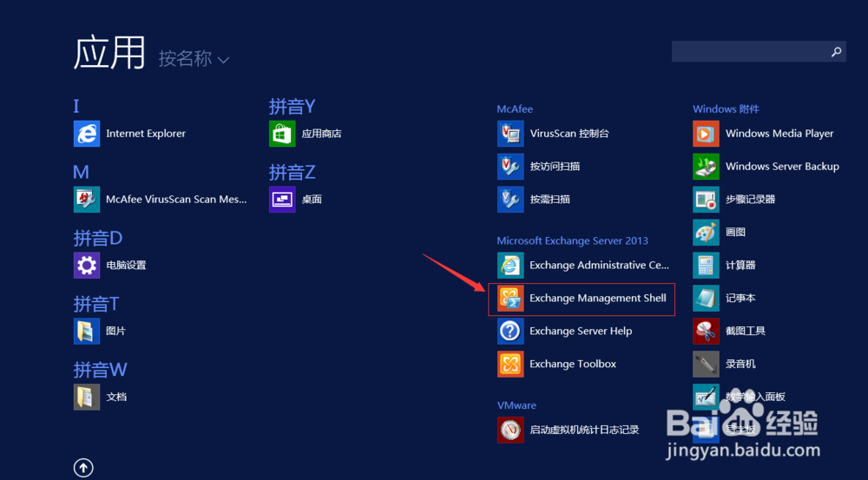Viewport: 868px width, 480px height.
Task: Start 按访问扫描 icon
Action: coord(510,166)
